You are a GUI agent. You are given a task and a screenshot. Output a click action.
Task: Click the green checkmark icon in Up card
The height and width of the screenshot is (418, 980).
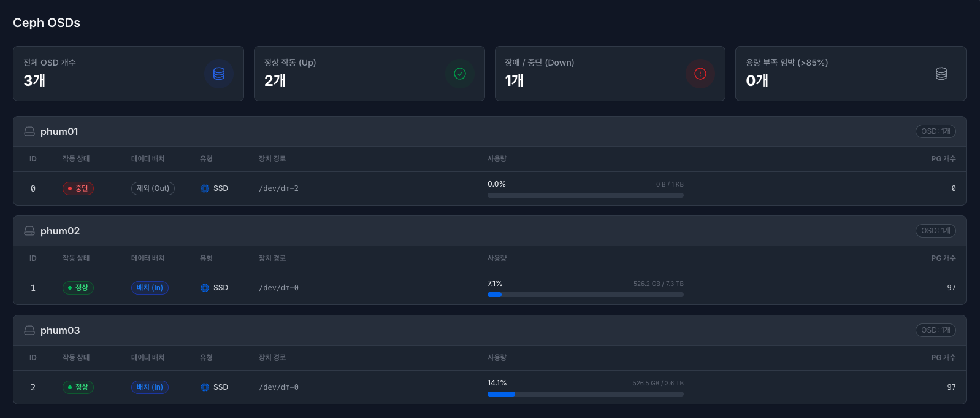pyautogui.click(x=460, y=74)
